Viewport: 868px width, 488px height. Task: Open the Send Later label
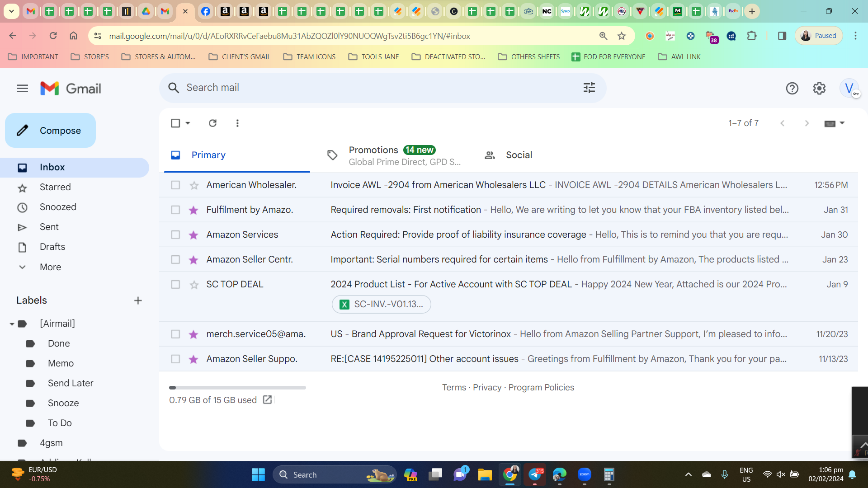click(x=71, y=383)
